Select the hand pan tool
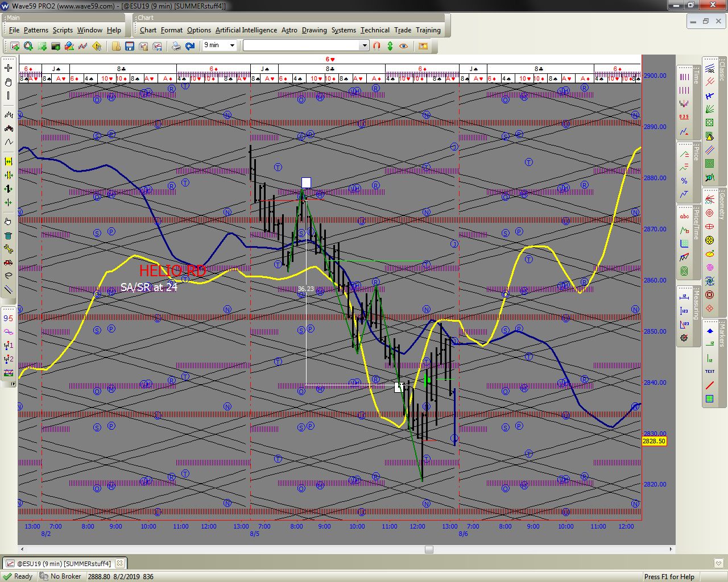728x582 pixels. coord(9,82)
